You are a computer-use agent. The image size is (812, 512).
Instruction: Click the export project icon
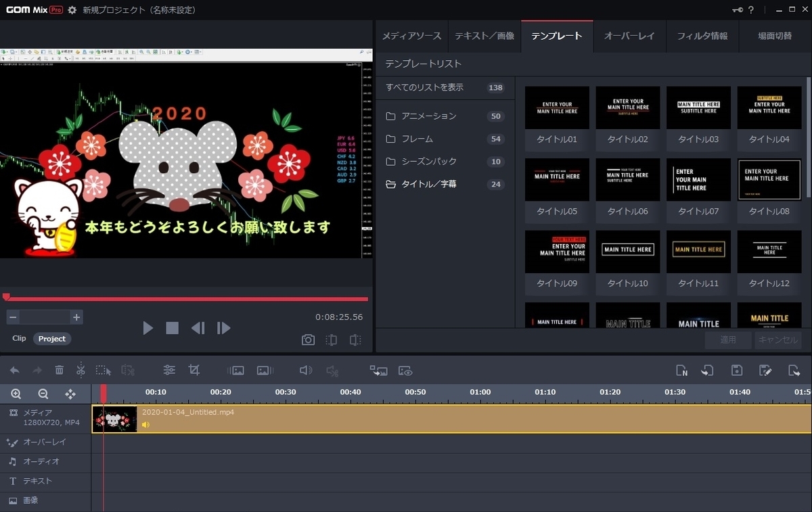[x=793, y=370]
